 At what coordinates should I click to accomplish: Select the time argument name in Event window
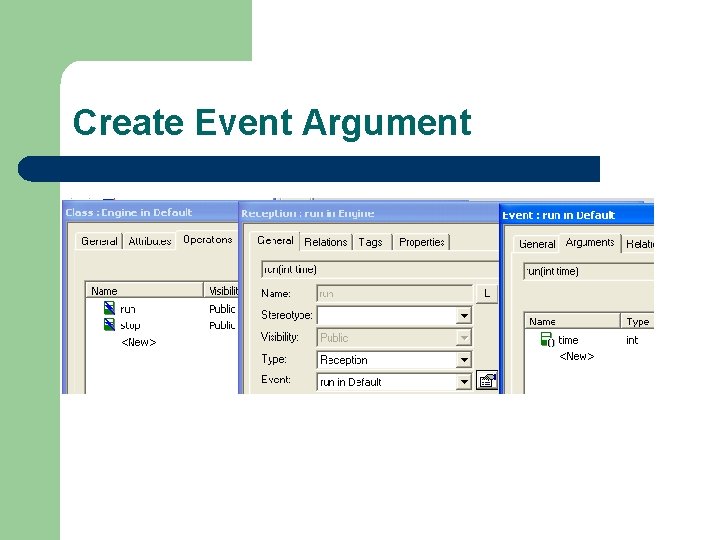568,340
